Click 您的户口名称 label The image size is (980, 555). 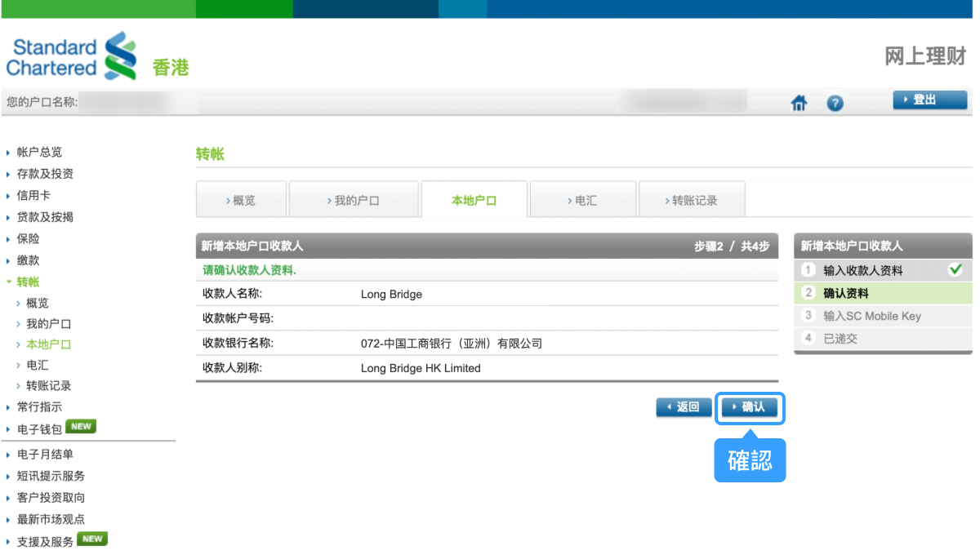[42, 102]
